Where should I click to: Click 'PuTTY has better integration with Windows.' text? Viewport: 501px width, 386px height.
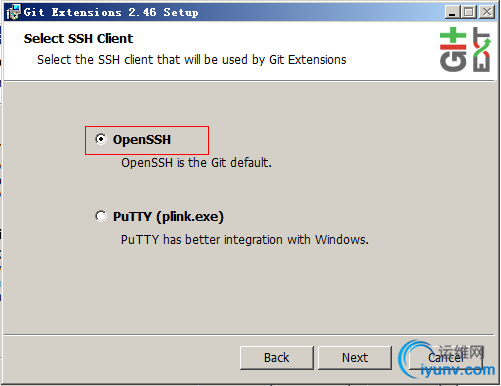[245, 240]
